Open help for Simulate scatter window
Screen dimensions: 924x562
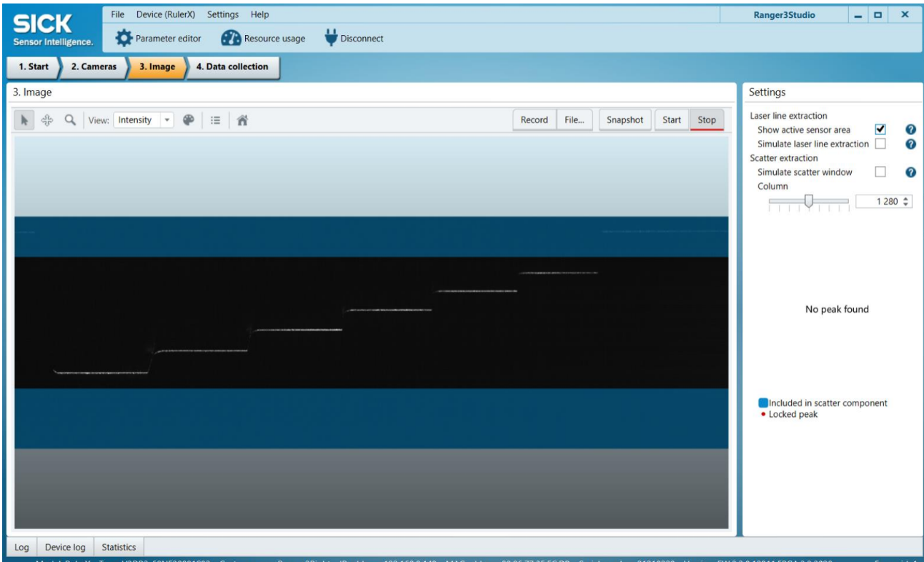click(x=910, y=172)
